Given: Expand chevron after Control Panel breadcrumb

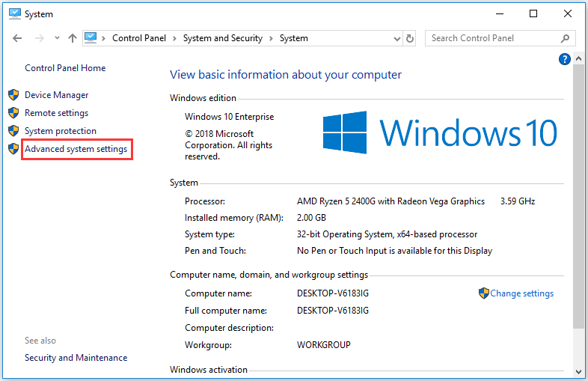Looking at the screenshot, I should (x=174, y=38).
